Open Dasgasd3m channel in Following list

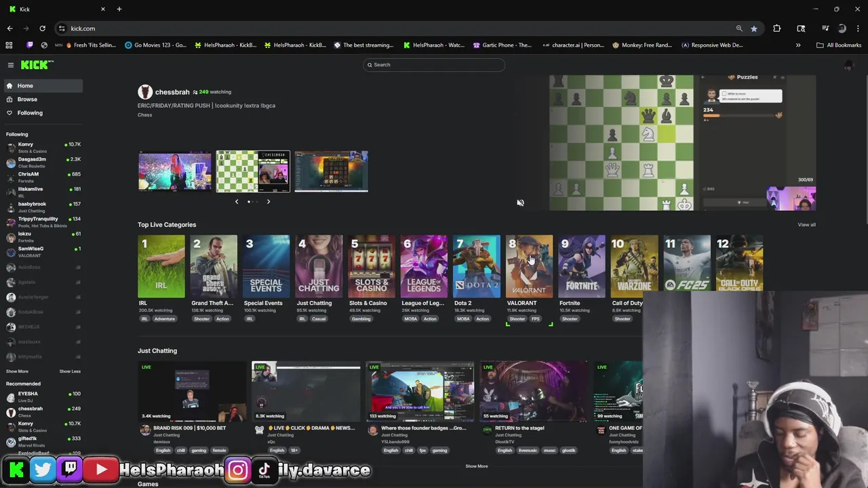(42, 162)
